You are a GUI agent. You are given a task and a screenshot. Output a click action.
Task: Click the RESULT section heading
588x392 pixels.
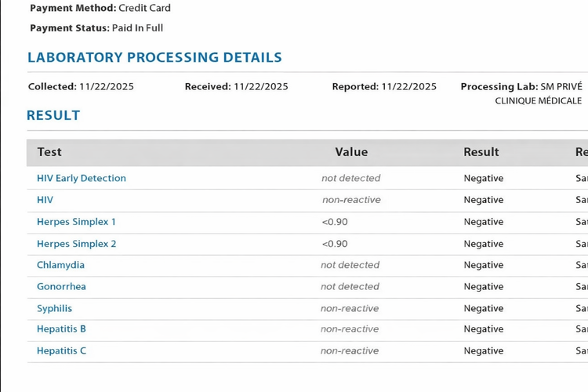53,115
